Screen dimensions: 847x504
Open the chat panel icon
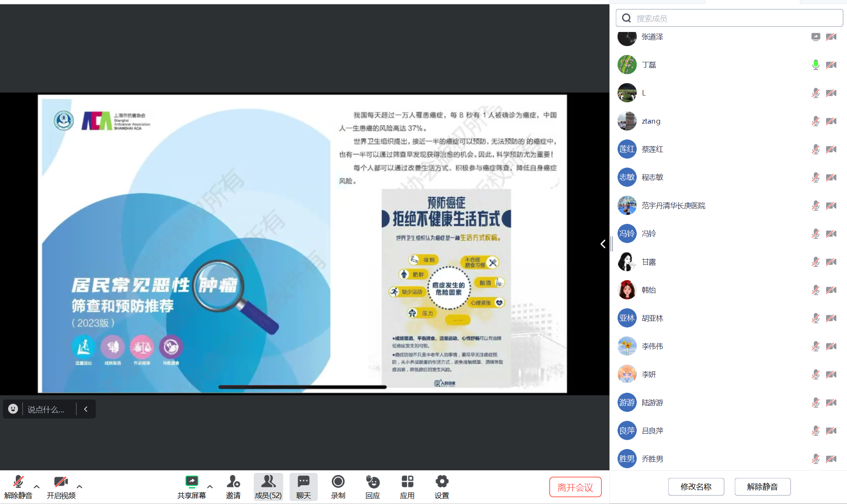tap(303, 482)
